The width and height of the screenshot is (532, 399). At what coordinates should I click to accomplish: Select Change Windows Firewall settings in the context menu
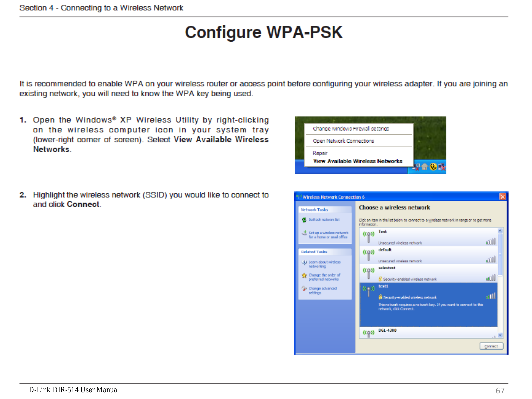[351, 129]
